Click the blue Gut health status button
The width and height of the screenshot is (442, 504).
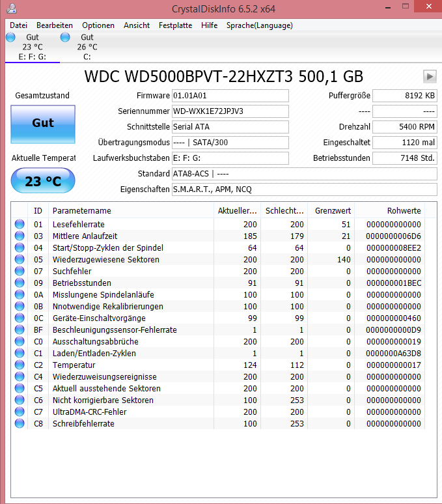(x=43, y=124)
